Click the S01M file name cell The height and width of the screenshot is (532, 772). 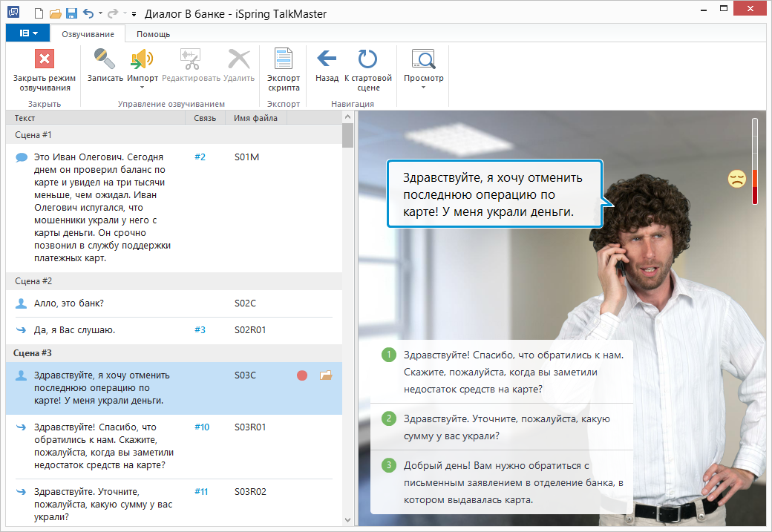[246, 157]
